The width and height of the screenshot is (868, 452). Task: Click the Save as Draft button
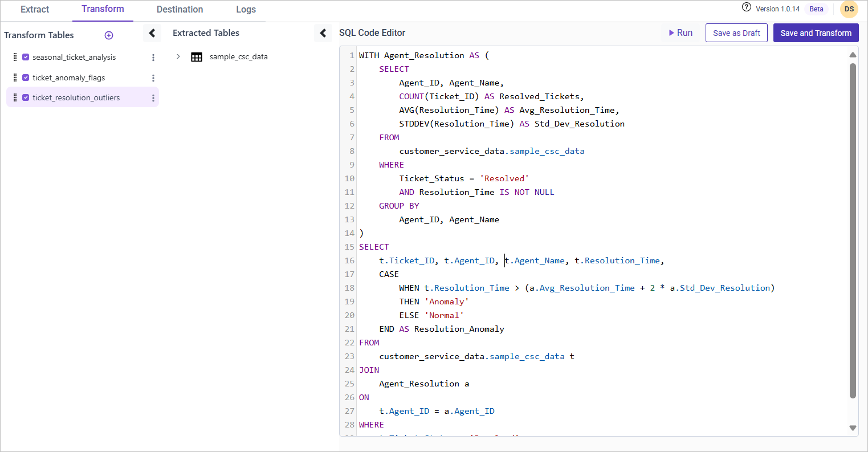point(736,33)
